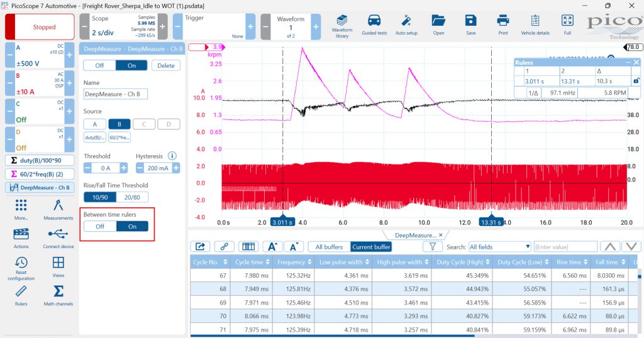Viewport: 644px width, 338px height.
Task: Select source channel A
Action: [95, 124]
